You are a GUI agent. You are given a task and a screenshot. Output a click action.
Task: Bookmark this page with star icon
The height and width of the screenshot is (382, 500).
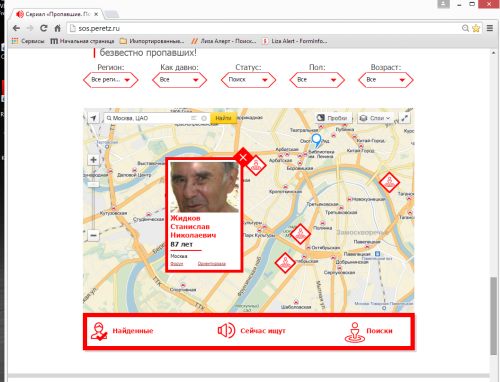476,28
